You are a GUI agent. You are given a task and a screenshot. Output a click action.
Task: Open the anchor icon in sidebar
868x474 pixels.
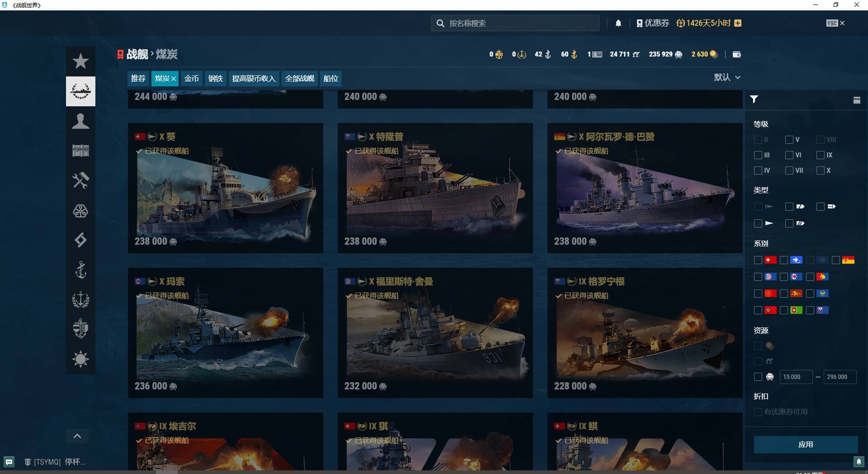(80, 270)
